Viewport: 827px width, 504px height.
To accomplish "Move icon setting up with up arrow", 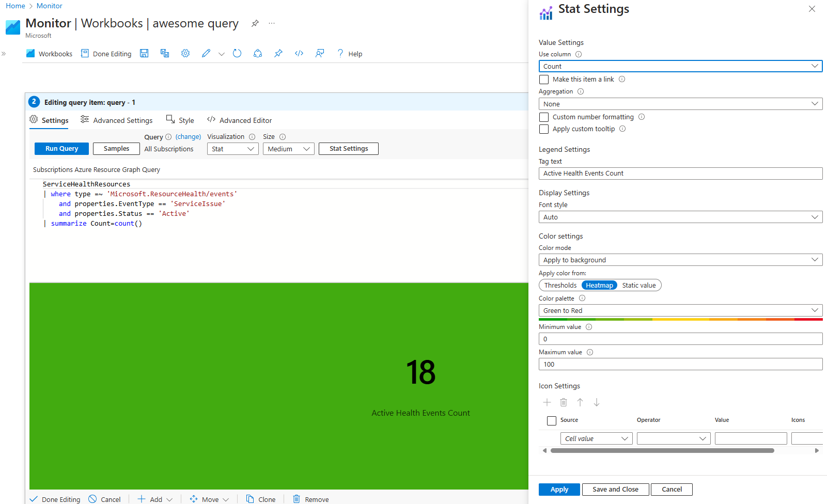I will [x=580, y=402].
